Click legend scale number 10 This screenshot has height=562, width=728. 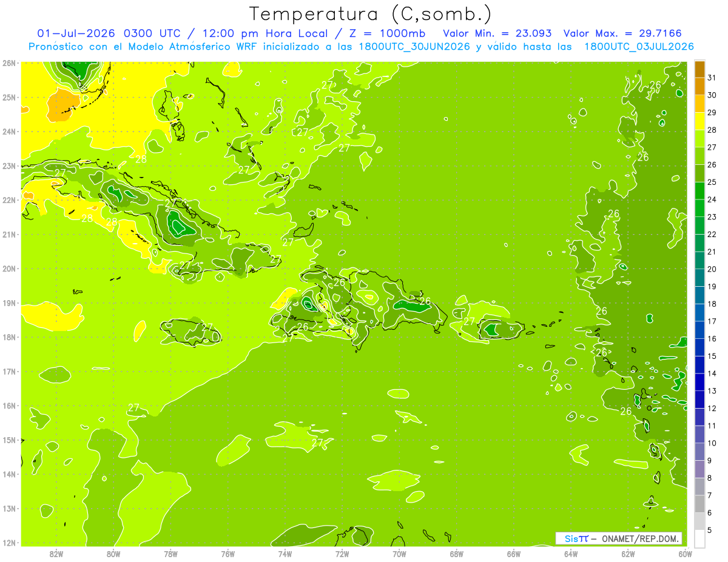(x=712, y=443)
